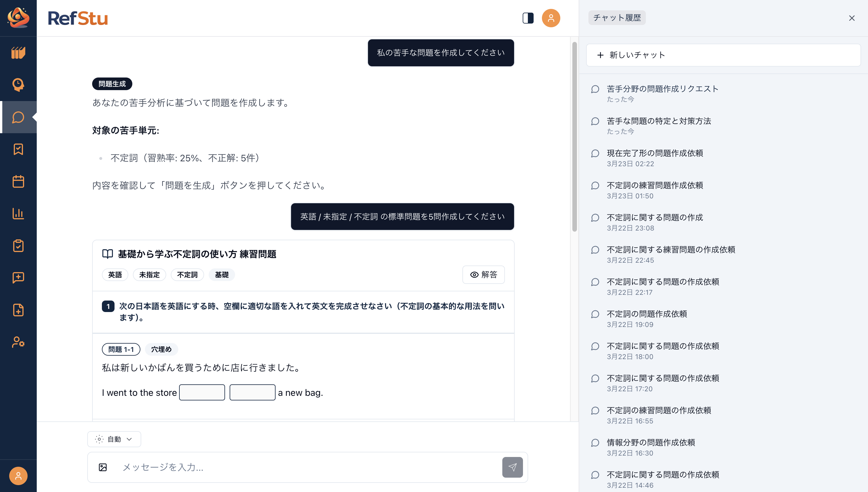Focus the メッセージを入力 input field
This screenshot has height=492, width=868.
pos(307,467)
